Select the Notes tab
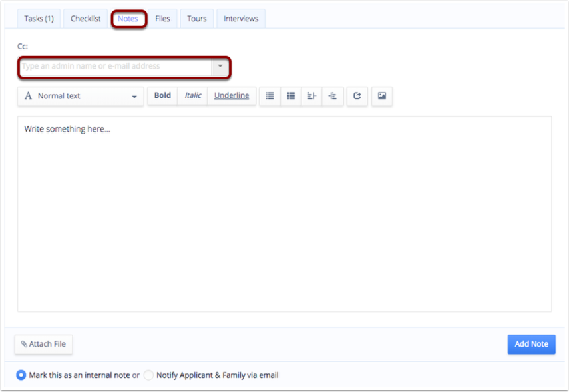Screen dimensions: 569x392 coord(128,19)
